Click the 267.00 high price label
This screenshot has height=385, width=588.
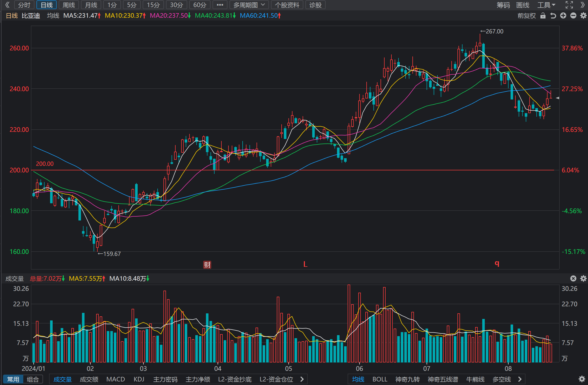coord(492,31)
